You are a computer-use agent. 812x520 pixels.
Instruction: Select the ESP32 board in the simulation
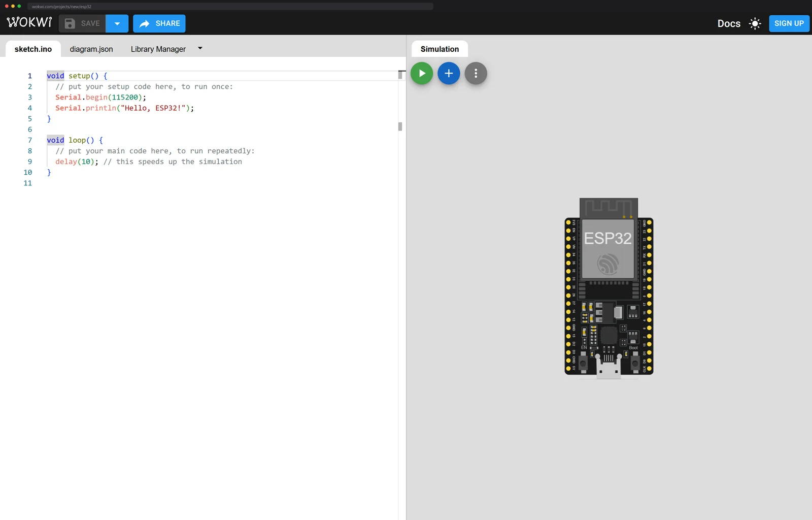tap(608, 287)
